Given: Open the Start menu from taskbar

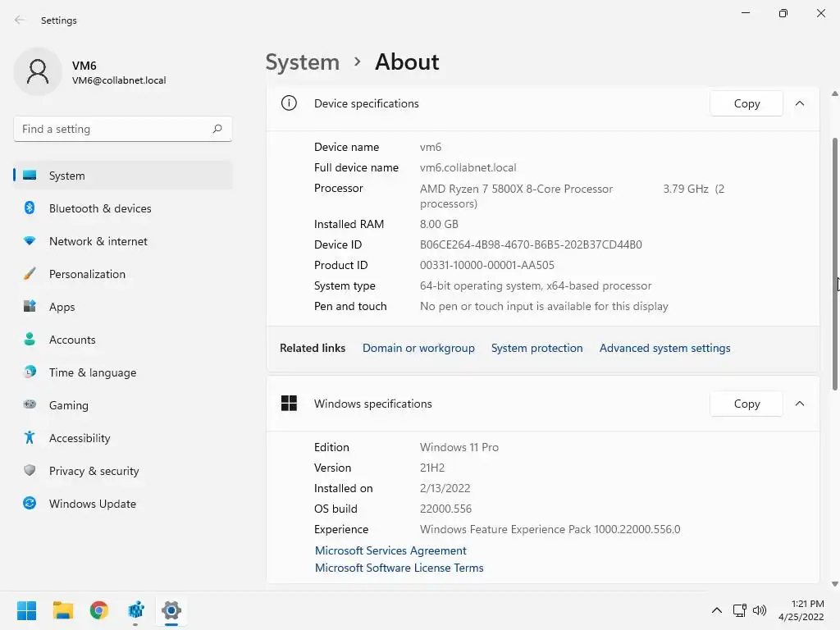Looking at the screenshot, I should coord(26,610).
